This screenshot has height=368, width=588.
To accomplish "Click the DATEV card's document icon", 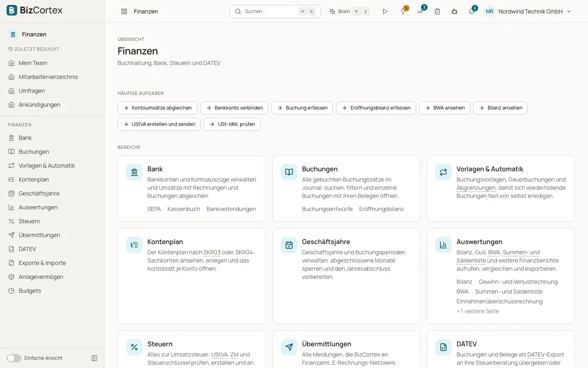I will (x=443, y=347).
